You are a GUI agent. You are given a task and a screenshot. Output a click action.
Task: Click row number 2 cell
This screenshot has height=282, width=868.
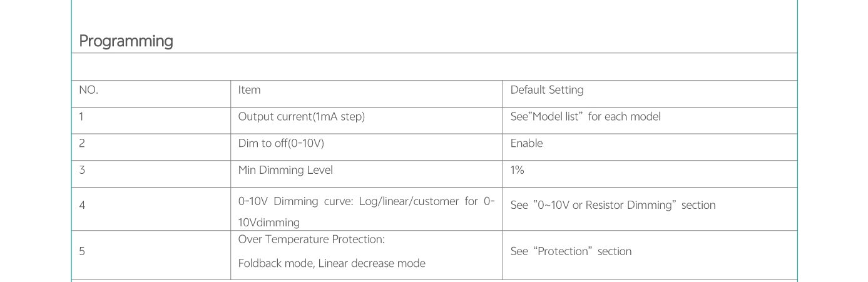point(82,143)
